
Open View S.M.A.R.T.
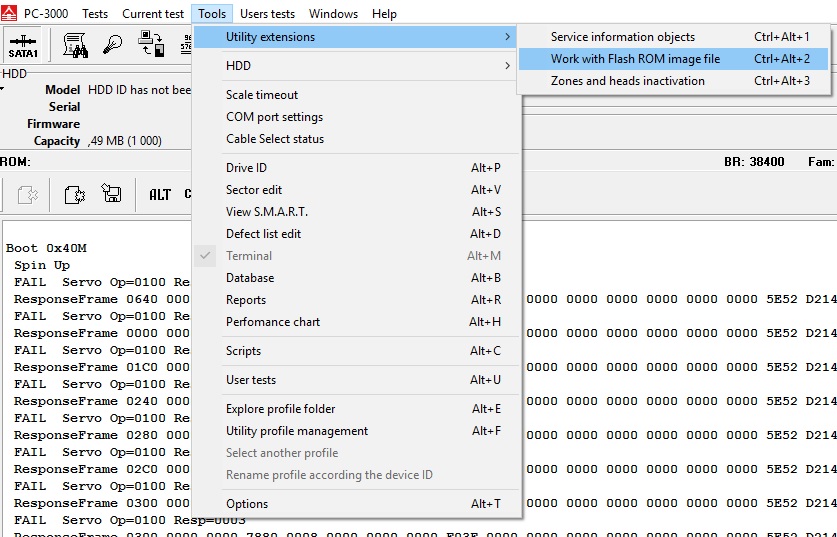[x=357, y=211]
